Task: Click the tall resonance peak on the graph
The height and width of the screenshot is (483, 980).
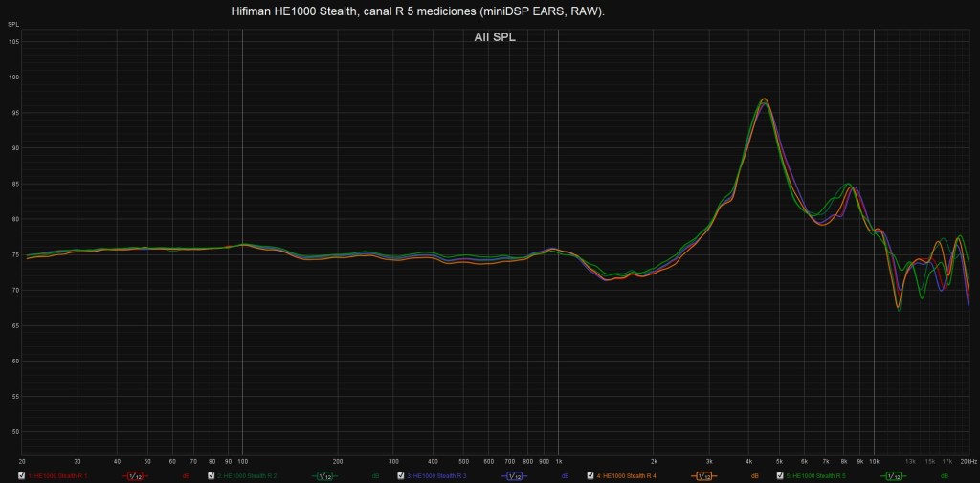Action: (764, 99)
